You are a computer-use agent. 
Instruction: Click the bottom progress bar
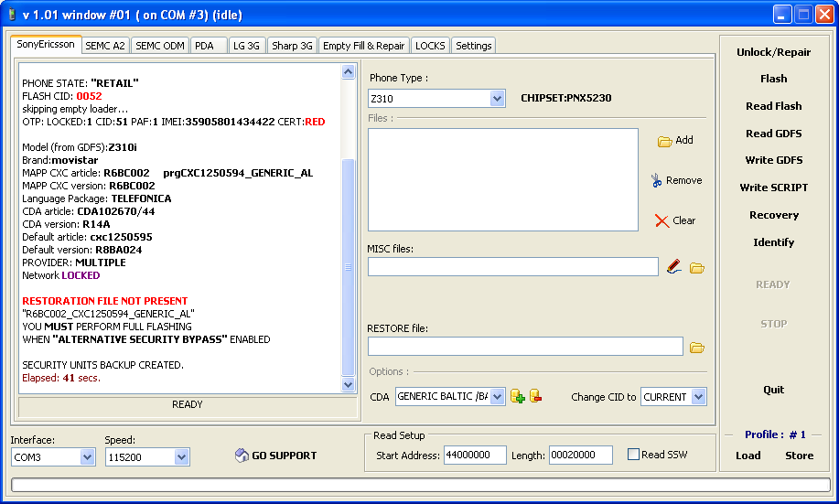[421, 484]
